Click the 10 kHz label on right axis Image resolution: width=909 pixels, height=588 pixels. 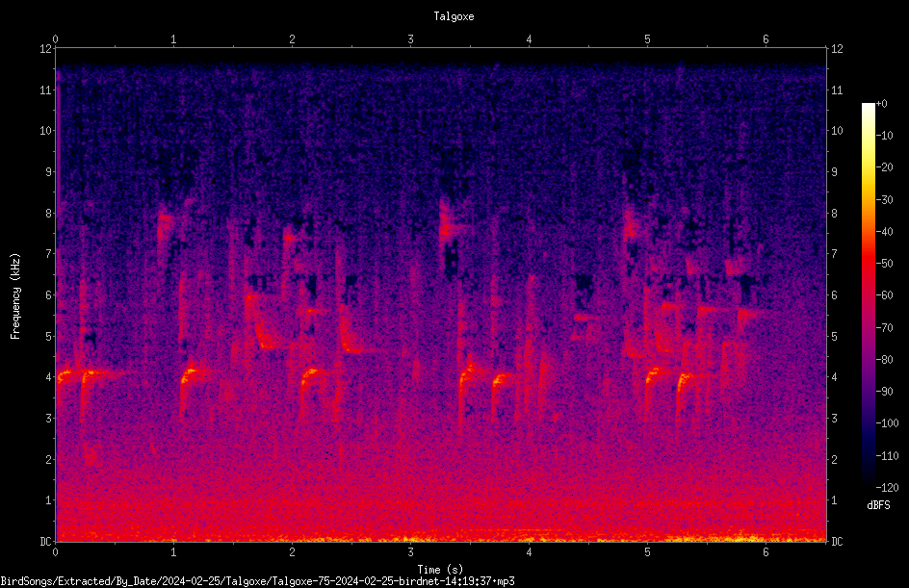[x=837, y=131]
